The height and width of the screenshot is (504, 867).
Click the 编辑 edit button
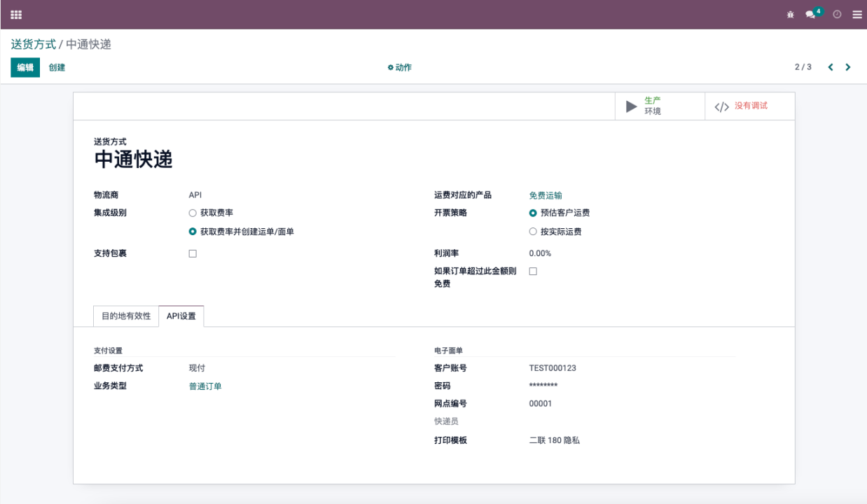pos(25,68)
